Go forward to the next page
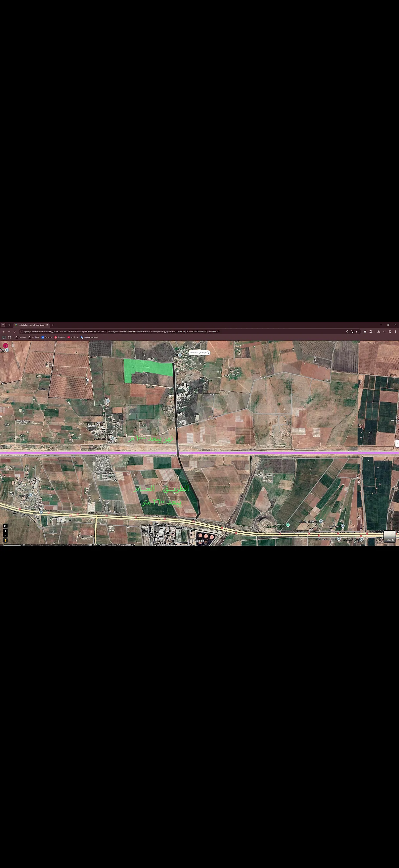 (9, 332)
